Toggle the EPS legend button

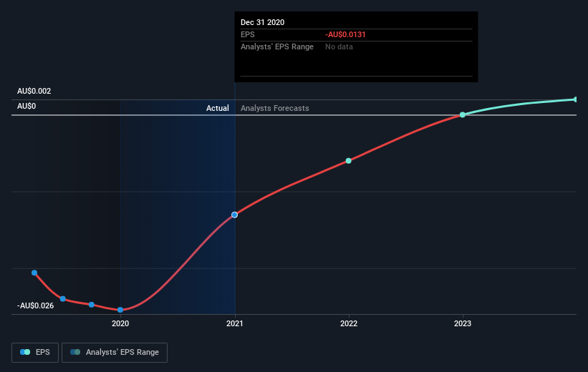(35, 352)
